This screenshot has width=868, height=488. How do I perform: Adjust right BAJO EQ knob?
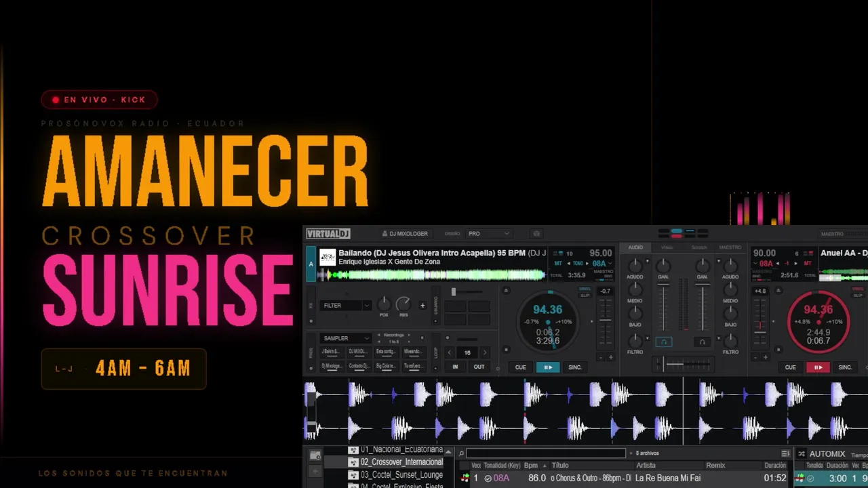tap(730, 314)
